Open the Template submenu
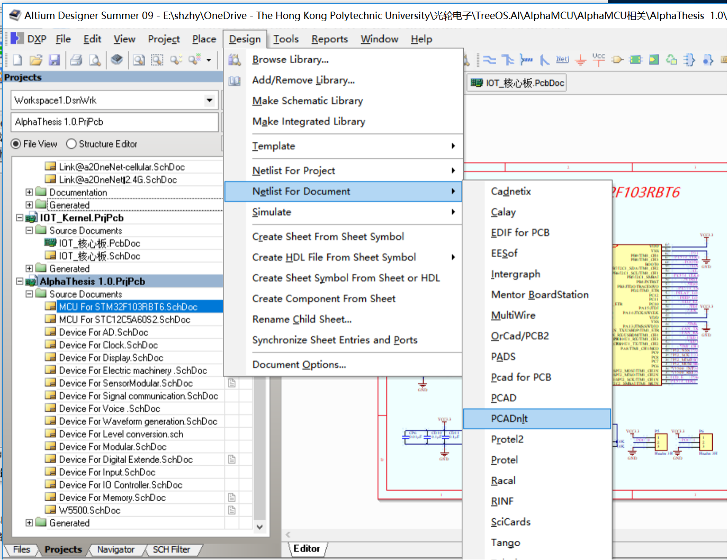728x560 pixels. pyautogui.click(x=344, y=146)
